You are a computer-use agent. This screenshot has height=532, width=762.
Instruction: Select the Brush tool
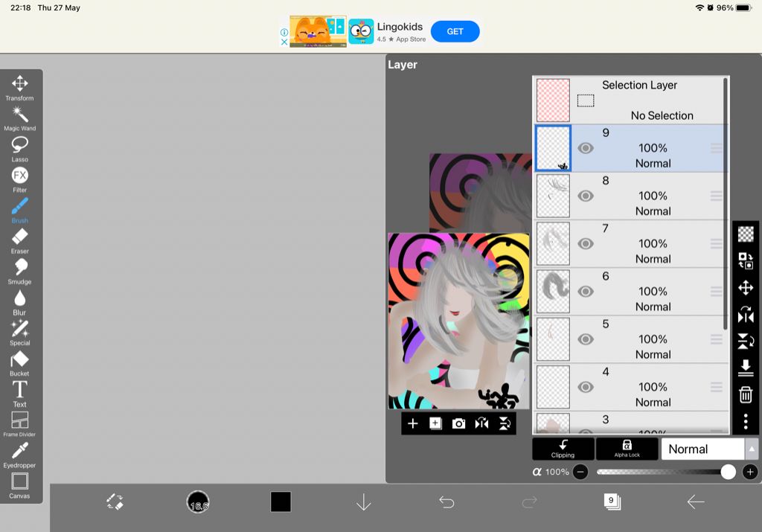(x=19, y=211)
